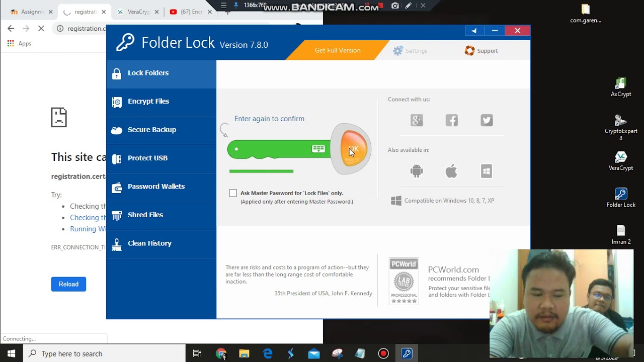
Task: Click the taskbar search box
Action: pos(105,353)
